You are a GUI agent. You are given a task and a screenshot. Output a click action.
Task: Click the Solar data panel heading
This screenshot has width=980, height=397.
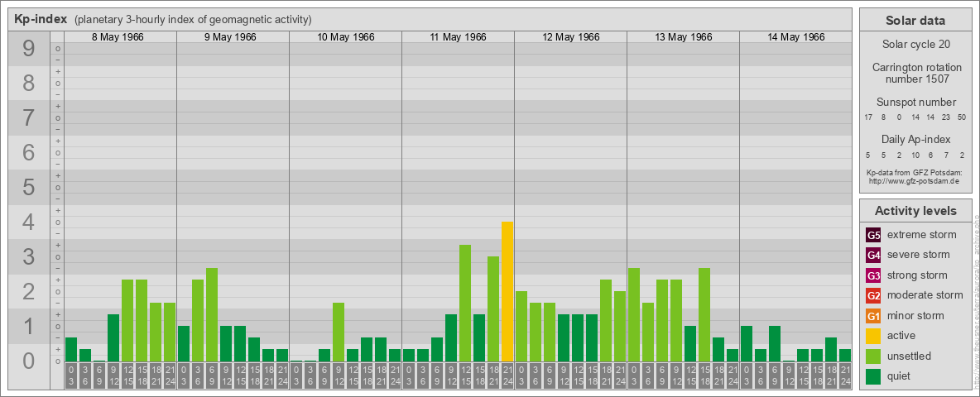915,21
